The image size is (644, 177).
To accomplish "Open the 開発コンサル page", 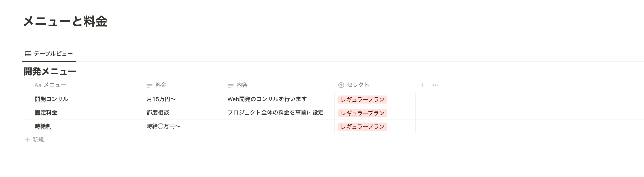I will (51, 99).
